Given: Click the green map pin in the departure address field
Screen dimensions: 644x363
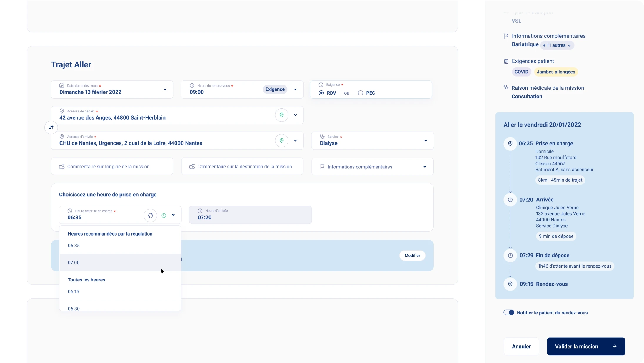Looking at the screenshot, I should coord(281,115).
